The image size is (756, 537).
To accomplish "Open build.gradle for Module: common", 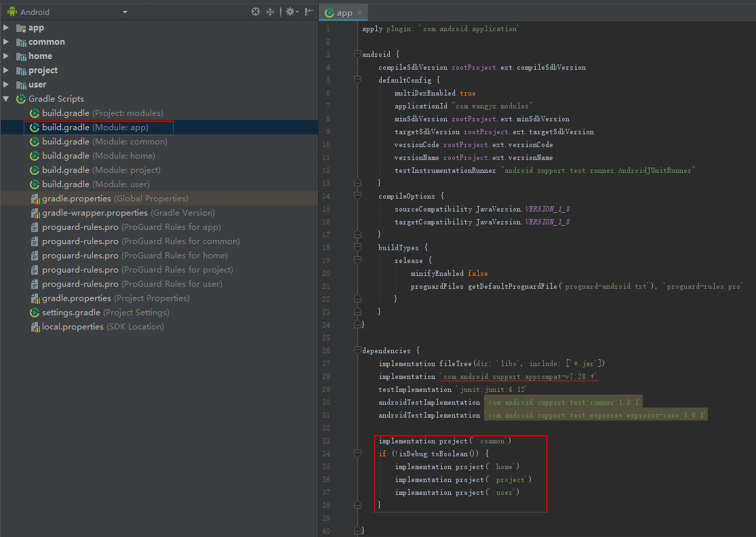I will 104,142.
